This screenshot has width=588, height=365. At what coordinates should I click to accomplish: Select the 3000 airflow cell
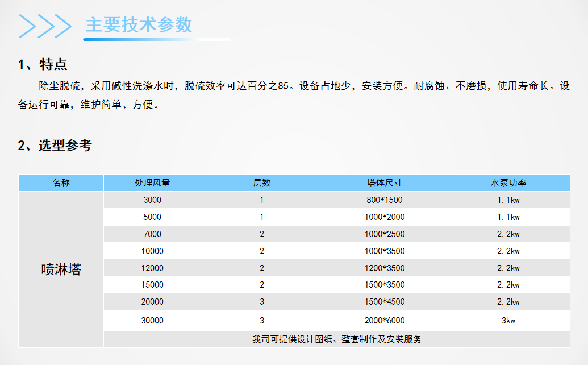[152, 200]
